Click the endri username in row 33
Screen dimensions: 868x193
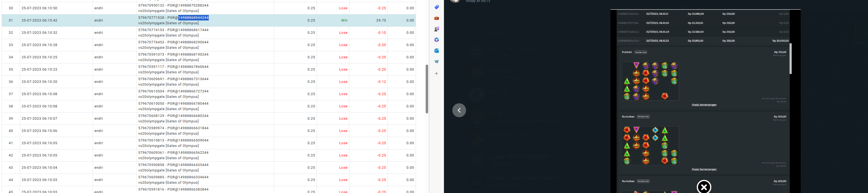pyautogui.click(x=99, y=45)
